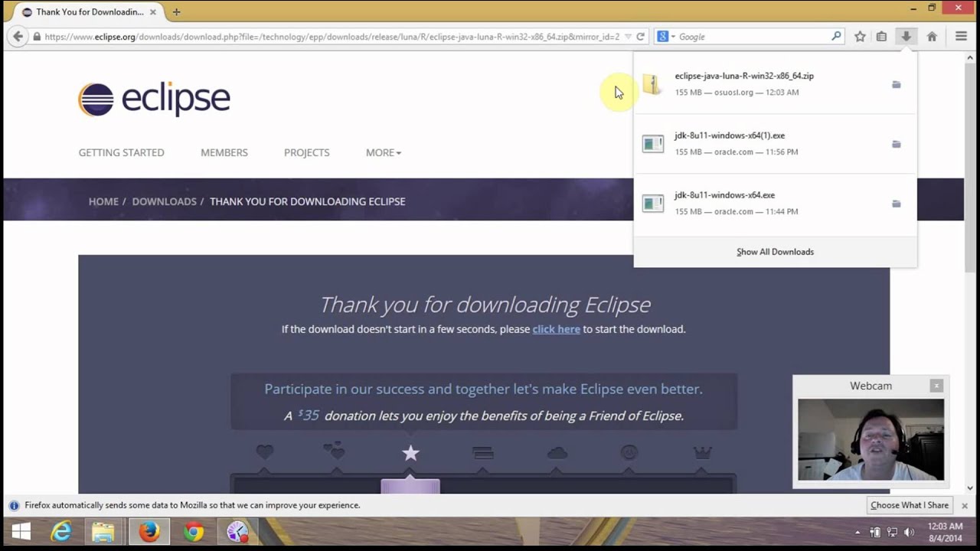Open containing folder for eclipse zip download
This screenshot has height=551, width=980.
click(x=896, y=84)
